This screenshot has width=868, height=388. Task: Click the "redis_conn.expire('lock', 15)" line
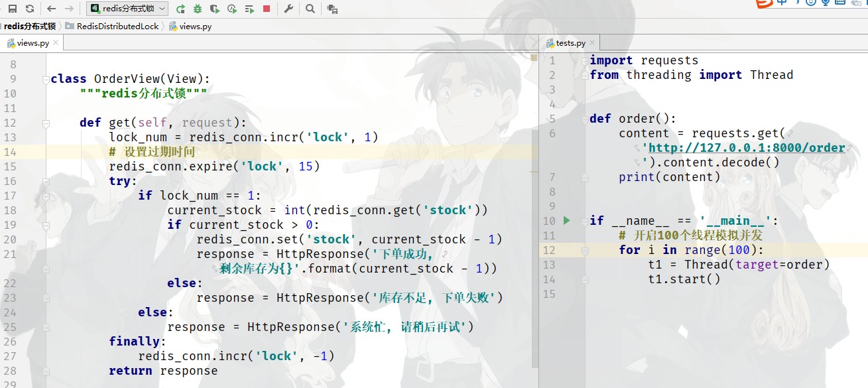[x=214, y=166]
